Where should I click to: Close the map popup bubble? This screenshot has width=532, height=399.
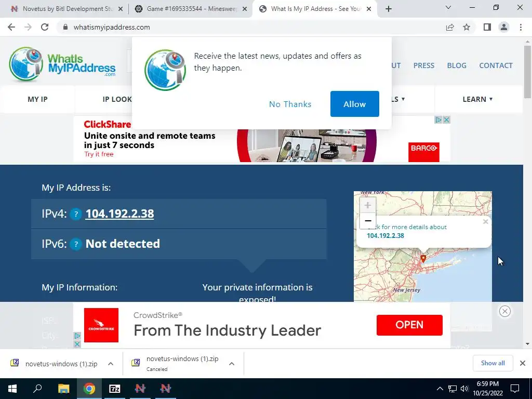point(486,221)
